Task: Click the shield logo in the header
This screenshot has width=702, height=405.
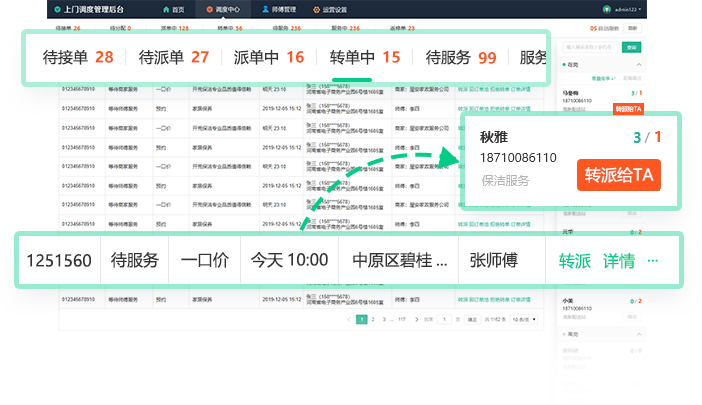Action: (56, 9)
